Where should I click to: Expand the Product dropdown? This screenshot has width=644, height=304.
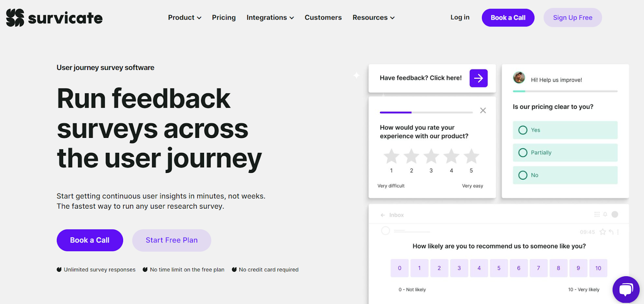(184, 17)
